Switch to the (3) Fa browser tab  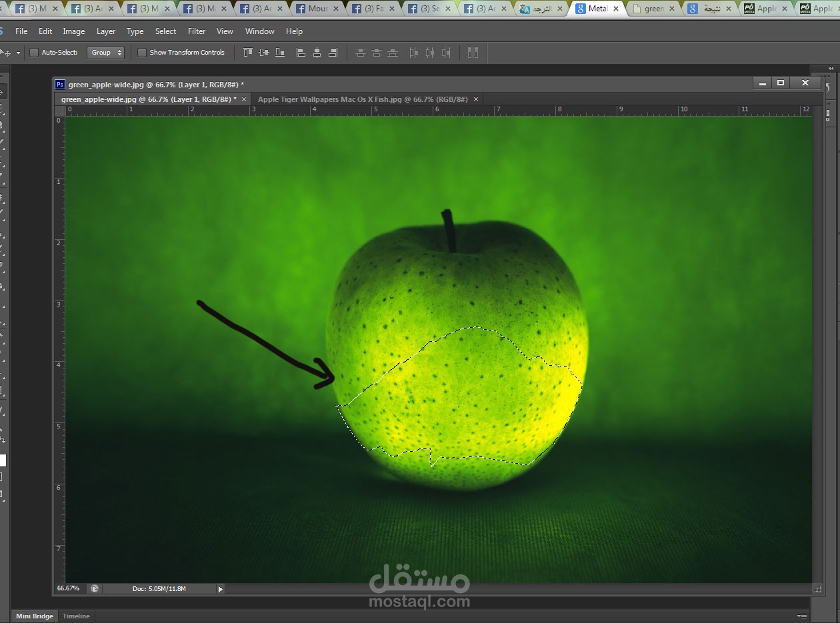coord(375,9)
